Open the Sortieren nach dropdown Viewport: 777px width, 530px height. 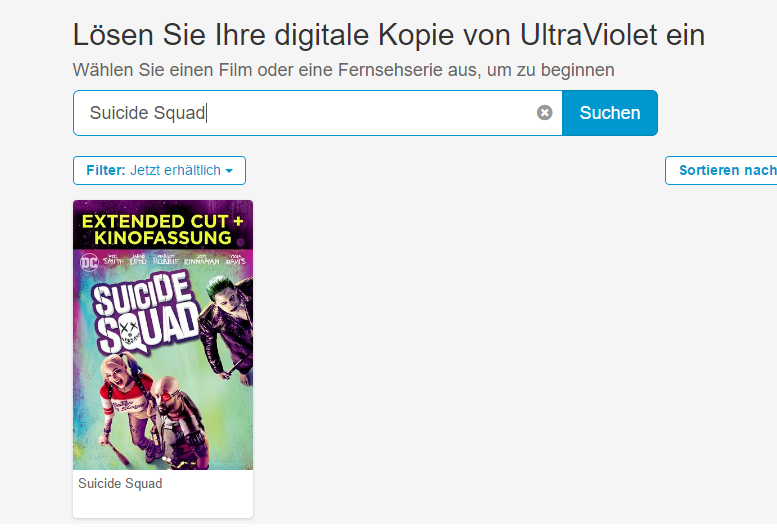click(x=721, y=170)
